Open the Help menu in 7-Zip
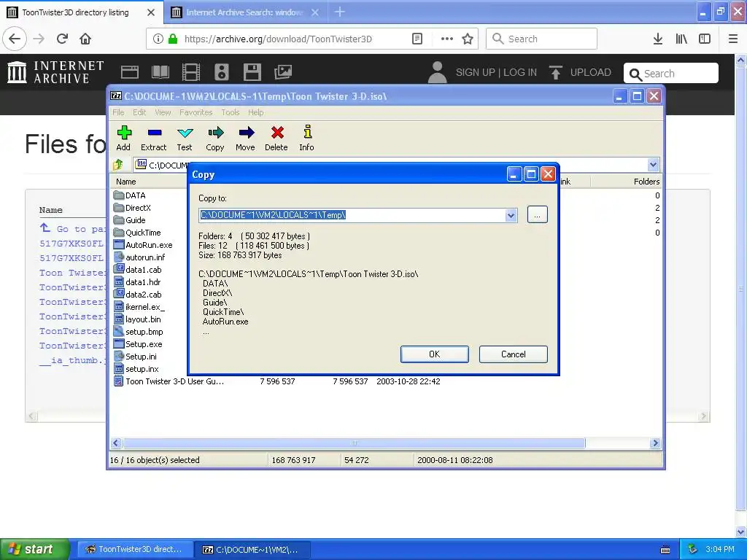This screenshot has height=560, width=747. [x=255, y=112]
